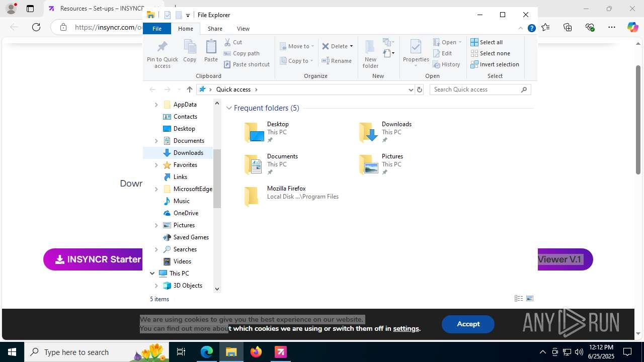Click INSYNCR Starter download button
This screenshot has height=362, width=644.
[94, 259]
